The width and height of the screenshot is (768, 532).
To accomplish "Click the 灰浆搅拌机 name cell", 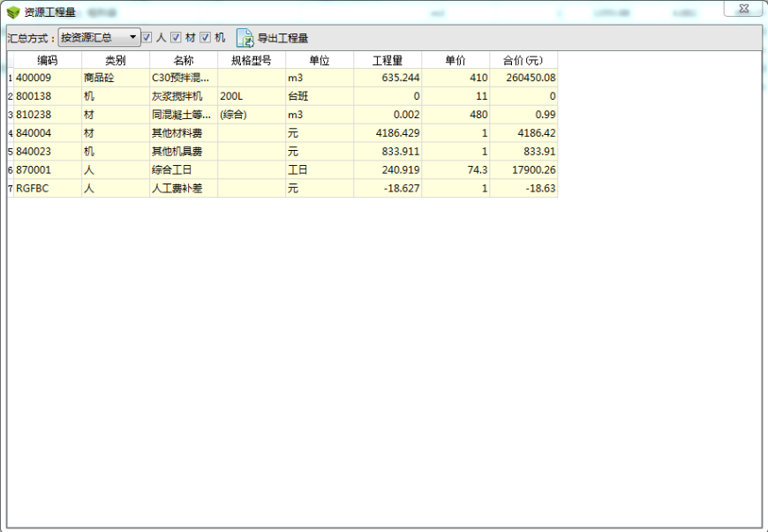I will [x=184, y=96].
